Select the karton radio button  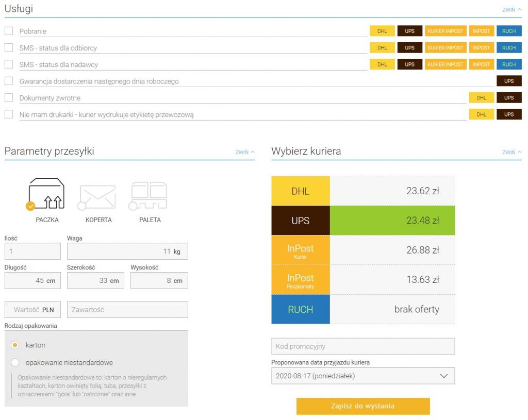[15, 345]
